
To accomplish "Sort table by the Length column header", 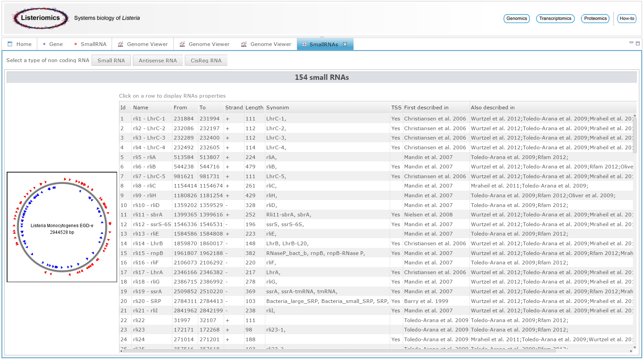I will click(x=254, y=108).
